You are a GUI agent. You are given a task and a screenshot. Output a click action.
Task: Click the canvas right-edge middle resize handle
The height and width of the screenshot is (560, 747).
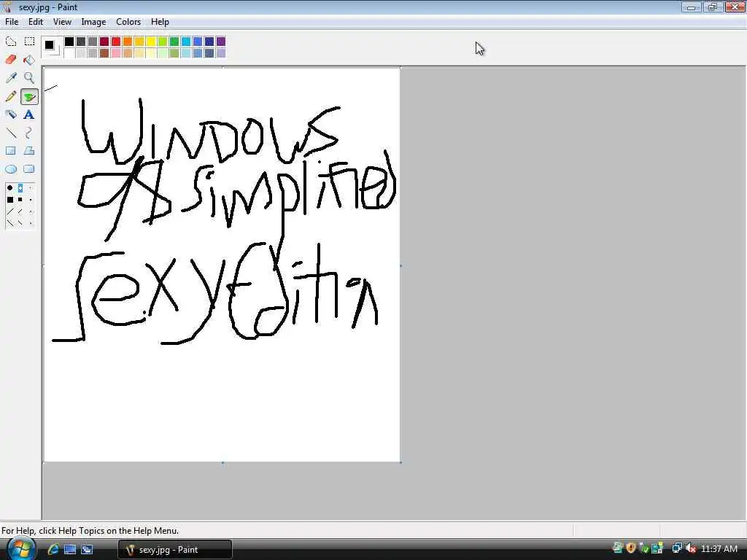tap(400, 265)
